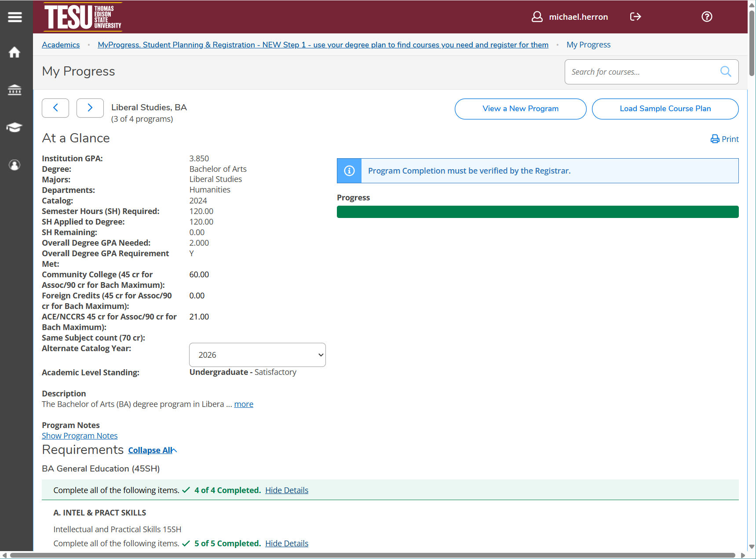Image resolution: width=756 pixels, height=559 pixels.
Task: Click 'Program Completion must be verified' notice text
Action: coord(469,171)
